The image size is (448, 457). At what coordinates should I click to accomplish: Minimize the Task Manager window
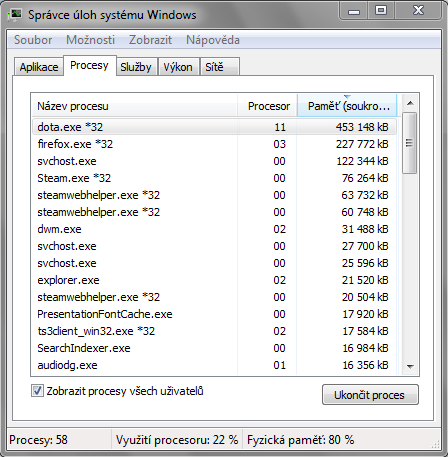pos(354,11)
